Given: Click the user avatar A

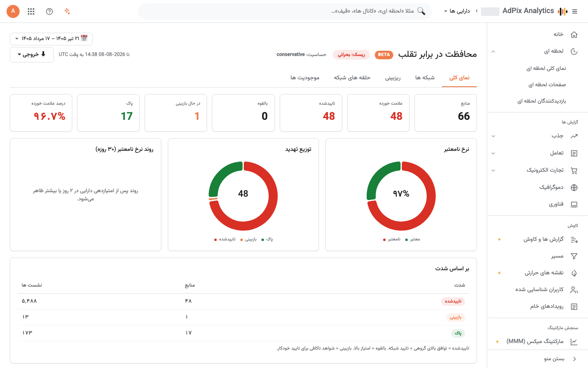Looking at the screenshot, I should (13, 11).
